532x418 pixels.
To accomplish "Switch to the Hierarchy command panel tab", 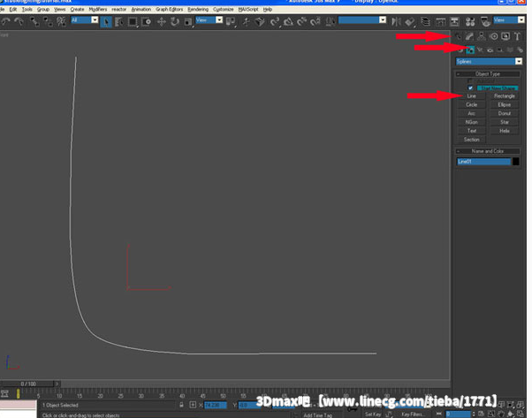I will (482, 36).
